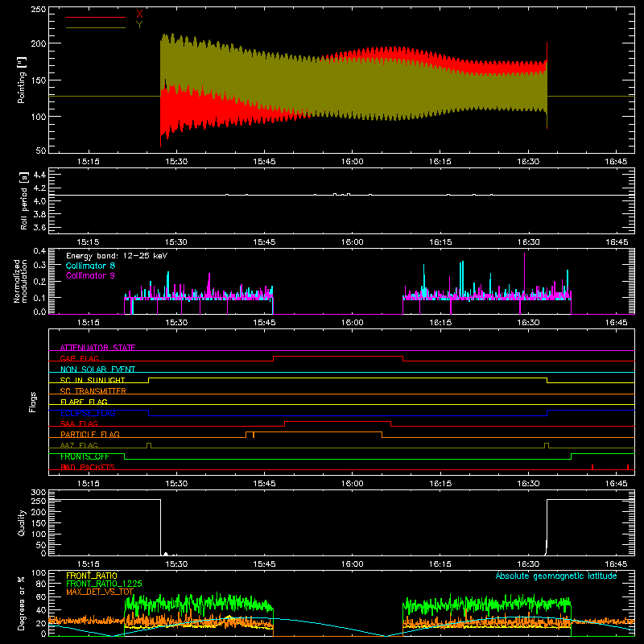Click the 'Absolute geomagnetic latitude' label
The image size is (644, 644).
coord(556,576)
